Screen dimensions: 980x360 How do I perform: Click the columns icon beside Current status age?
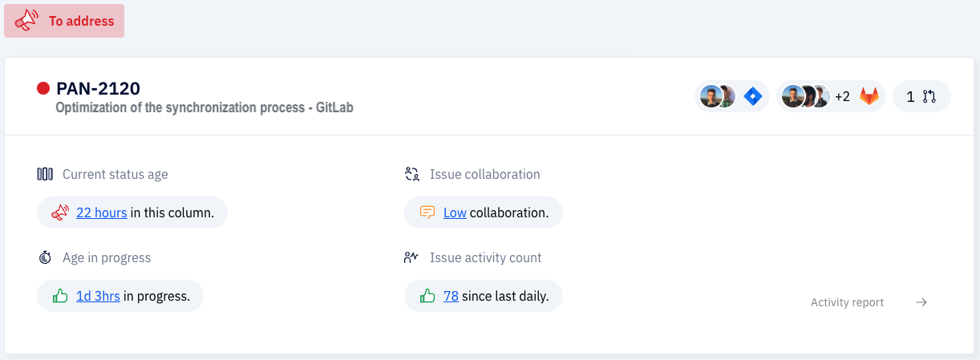click(45, 174)
